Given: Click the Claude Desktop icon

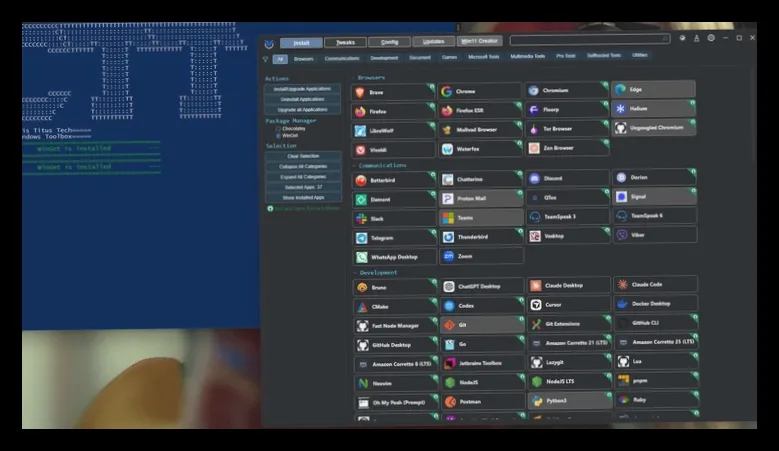Looking at the screenshot, I should point(536,286).
